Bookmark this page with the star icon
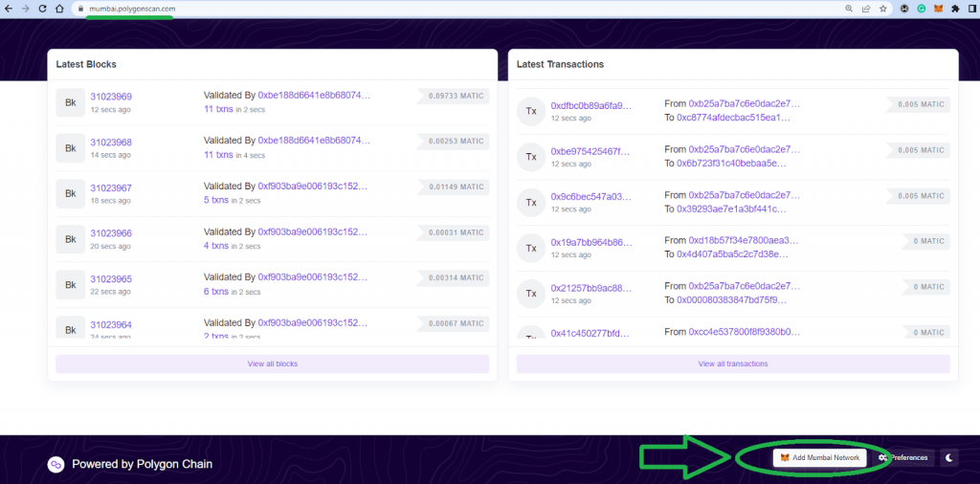This screenshot has width=980, height=484. 882,9
